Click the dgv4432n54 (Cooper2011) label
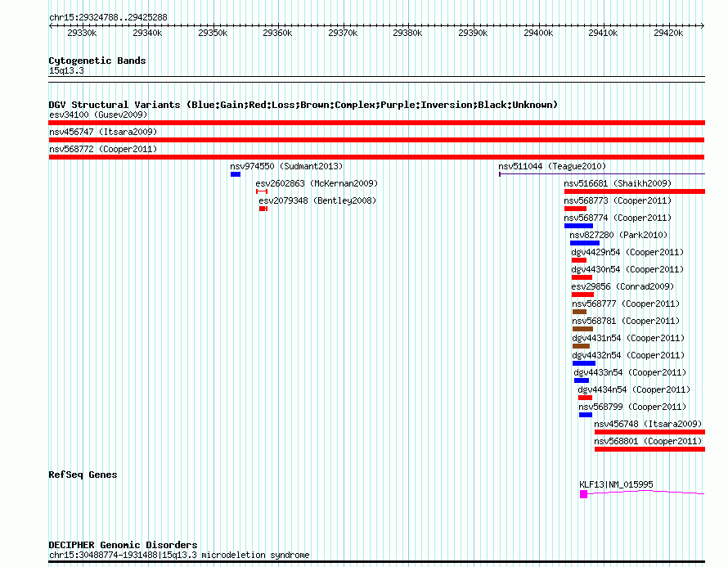Screen dimensions: 728x567 coord(628,355)
